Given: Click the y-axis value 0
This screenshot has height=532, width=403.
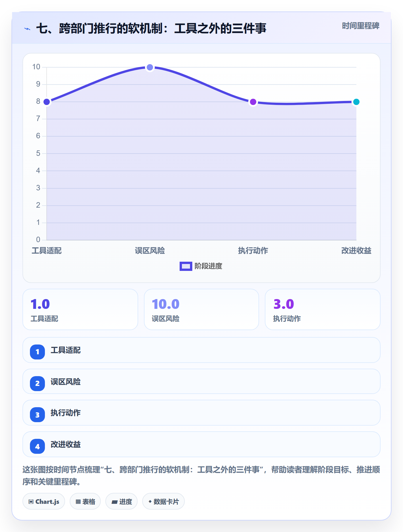Looking at the screenshot, I should pos(38,240).
